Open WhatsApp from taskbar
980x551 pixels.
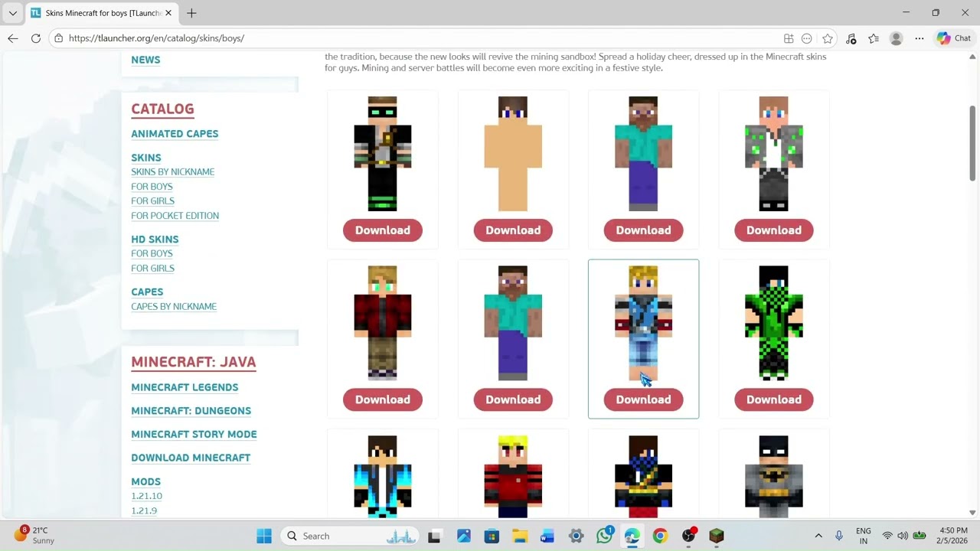[x=604, y=536]
